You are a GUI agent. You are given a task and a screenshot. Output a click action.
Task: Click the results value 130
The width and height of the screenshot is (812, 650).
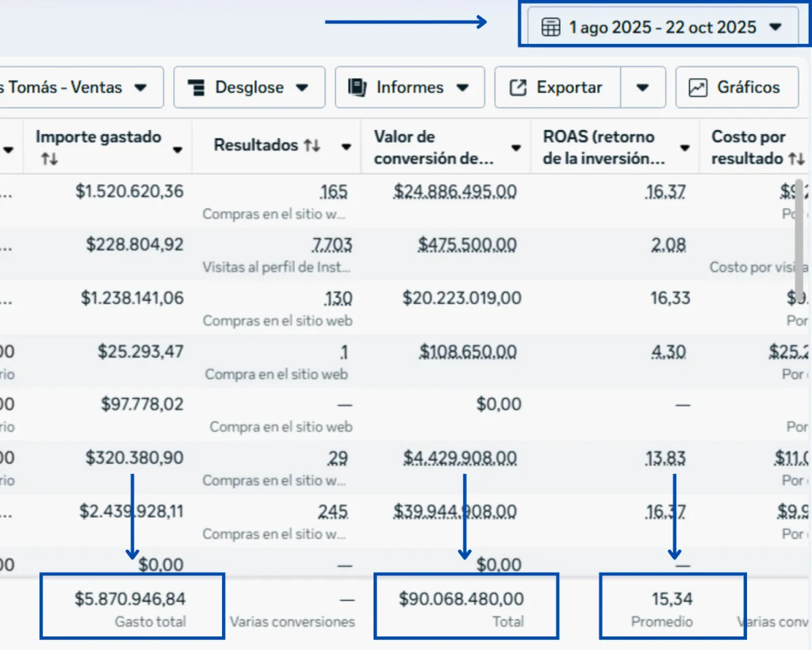tap(338, 298)
